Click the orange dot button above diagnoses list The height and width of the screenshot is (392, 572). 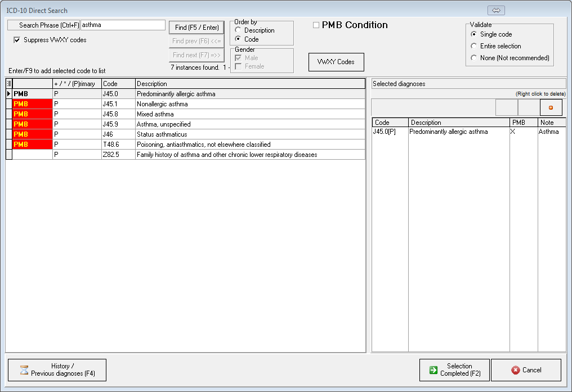551,107
